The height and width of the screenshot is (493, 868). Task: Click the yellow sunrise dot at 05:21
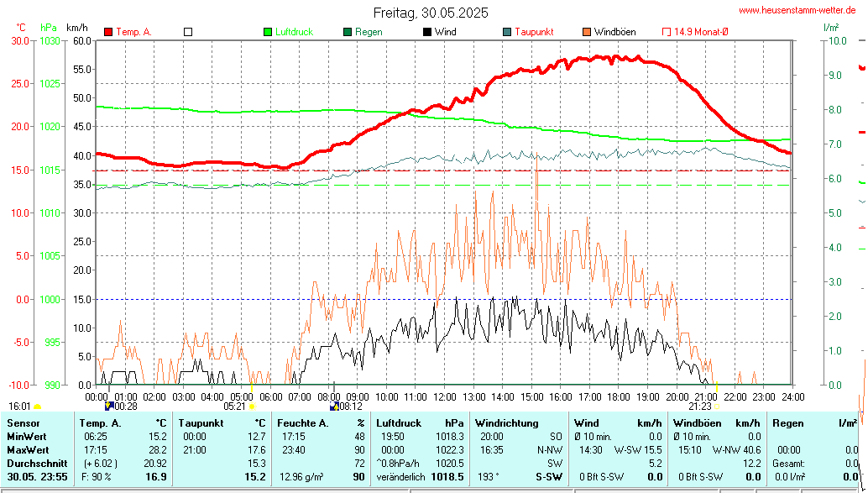pyautogui.click(x=252, y=406)
